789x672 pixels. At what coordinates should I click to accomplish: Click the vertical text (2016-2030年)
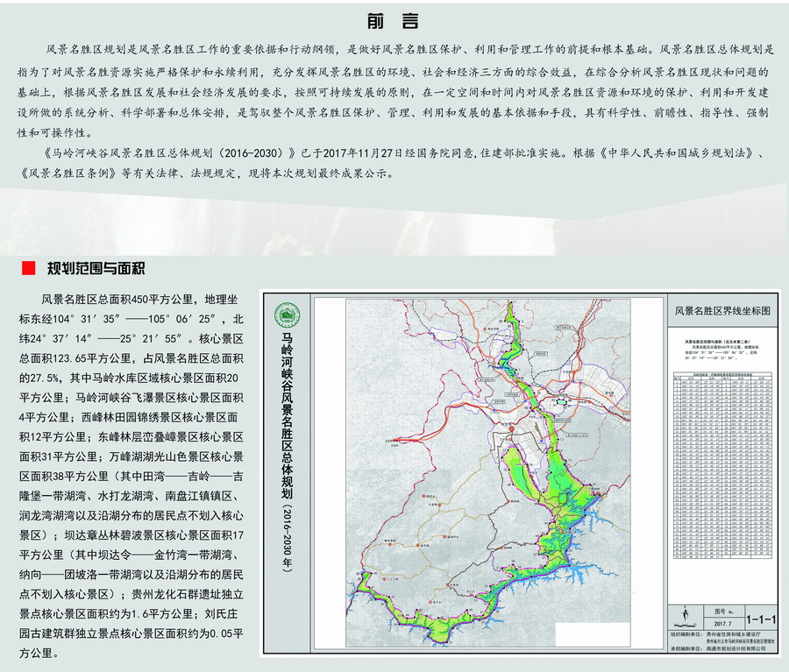(287, 537)
